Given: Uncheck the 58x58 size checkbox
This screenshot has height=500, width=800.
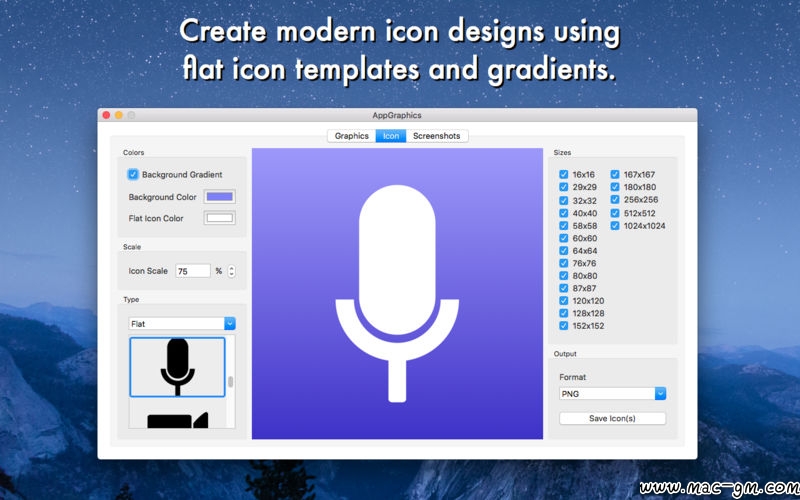Looking at the screenshot, I should click(x=563, y=226).
